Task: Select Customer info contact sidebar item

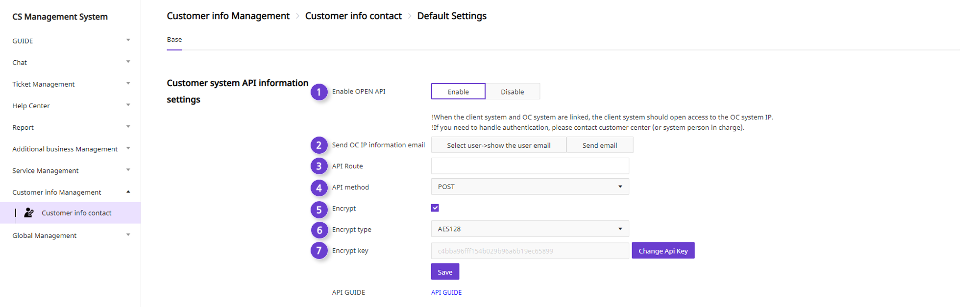Action: (70, 213)
